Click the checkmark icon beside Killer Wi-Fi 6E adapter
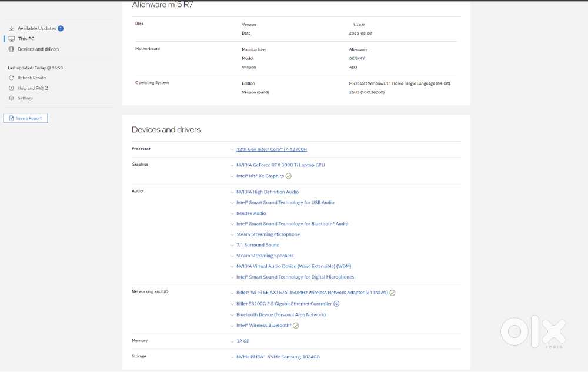The width and height of the screenshot is (588, 372). 392,293
